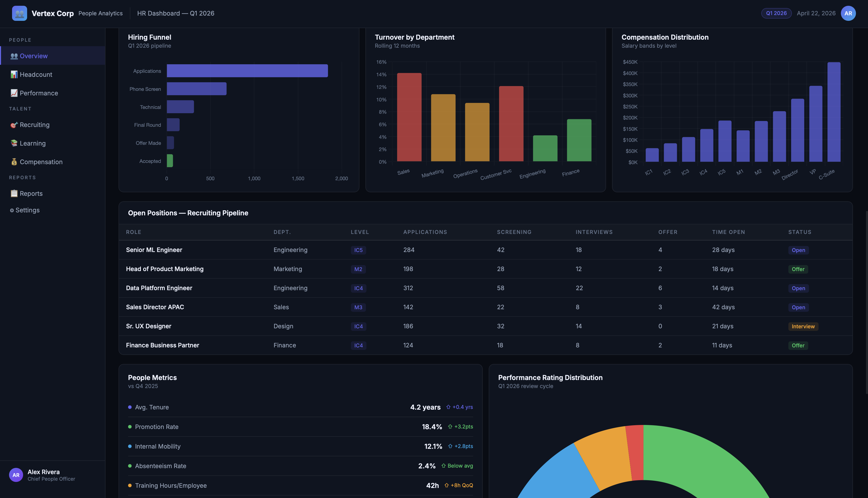
Task: Click the Customer Svc turnover bar
Action: 511,123
